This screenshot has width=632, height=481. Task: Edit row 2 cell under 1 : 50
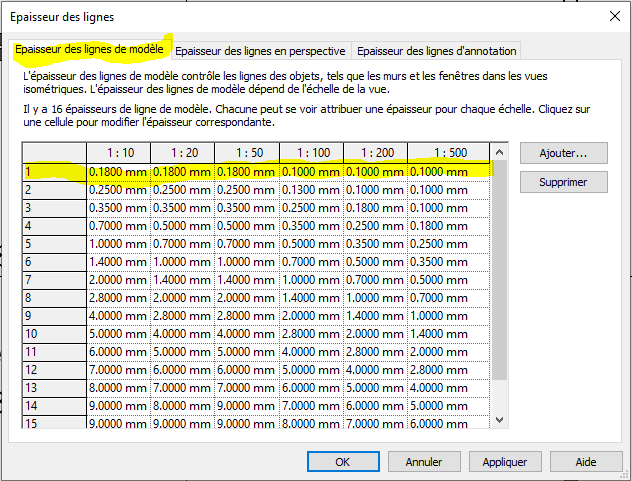click(x=246, y=190)
